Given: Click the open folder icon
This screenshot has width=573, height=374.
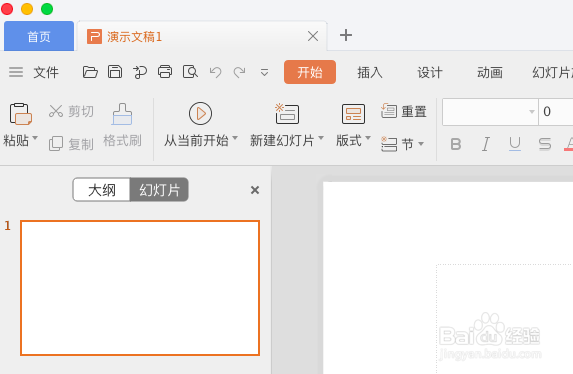Looking at the screenshot, I should [x=90, y=72].
